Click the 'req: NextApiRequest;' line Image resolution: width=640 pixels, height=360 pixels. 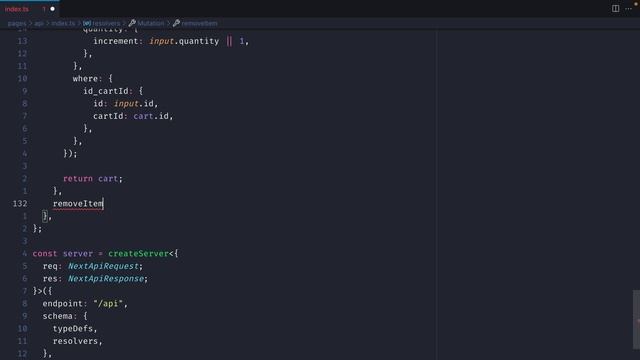[93, 266]
